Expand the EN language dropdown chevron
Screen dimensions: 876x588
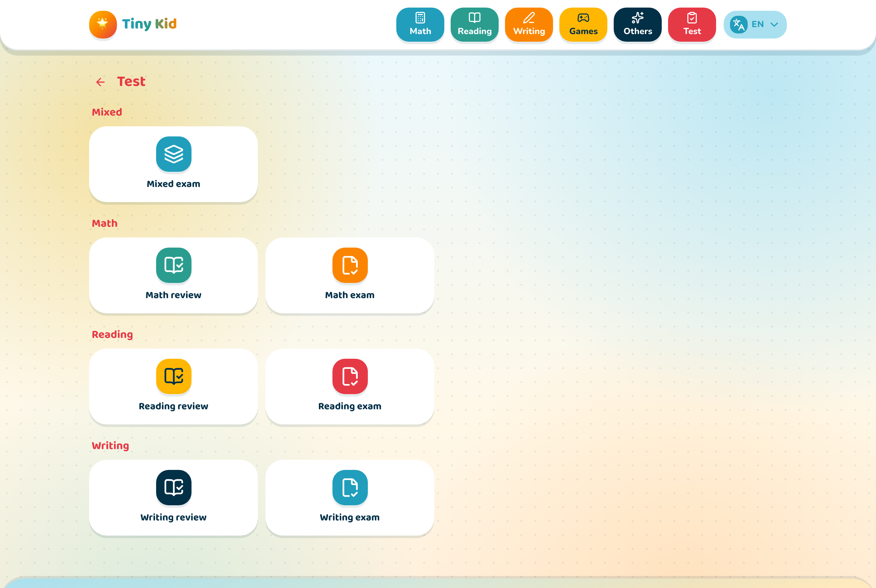click(774, 25)
